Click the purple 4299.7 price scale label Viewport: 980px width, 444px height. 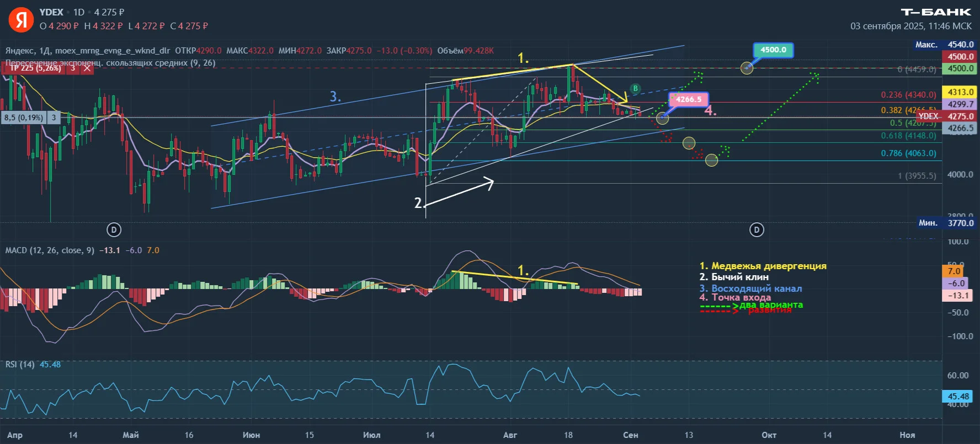point(960,104)
